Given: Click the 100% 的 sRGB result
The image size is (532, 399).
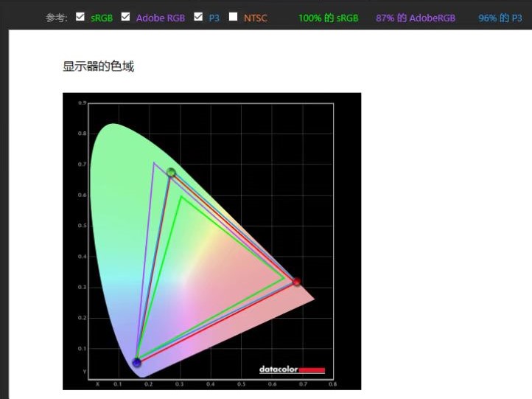Looking at the screenshot, I should [x=328, y=18].
